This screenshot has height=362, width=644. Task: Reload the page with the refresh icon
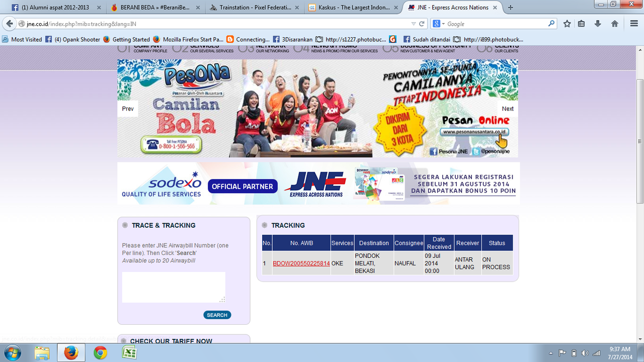[422, 24]
